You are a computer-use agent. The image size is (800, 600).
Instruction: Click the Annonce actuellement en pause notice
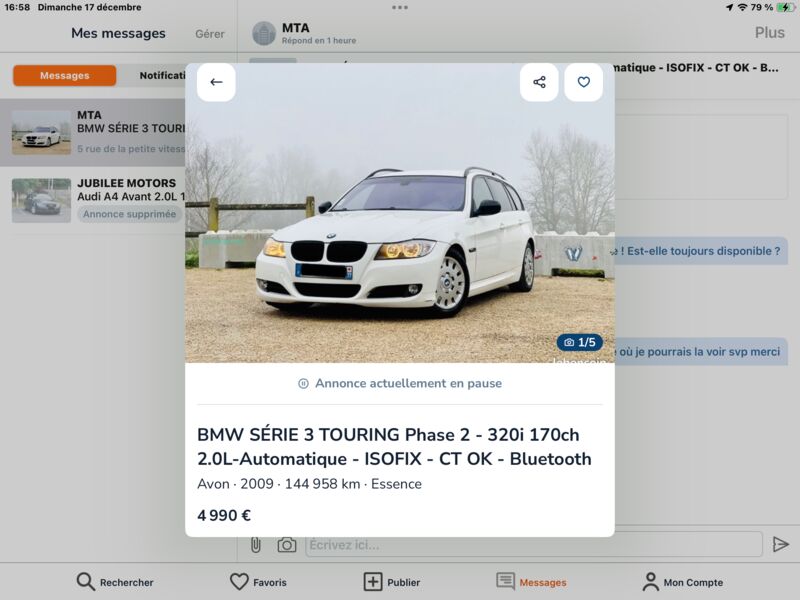pos(400,383)
